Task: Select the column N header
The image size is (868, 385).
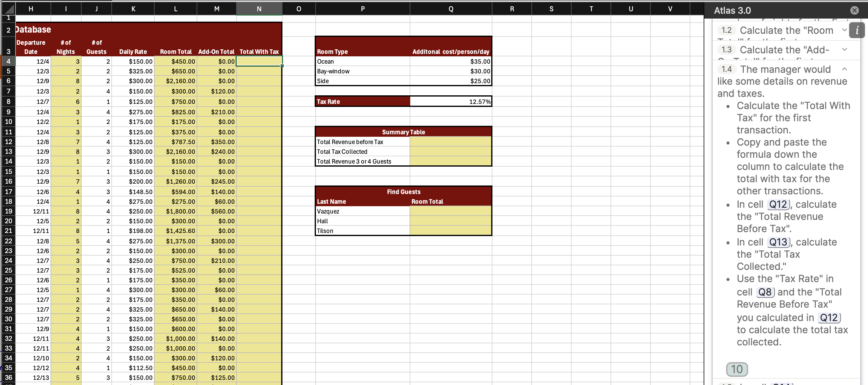Action: 259,9
